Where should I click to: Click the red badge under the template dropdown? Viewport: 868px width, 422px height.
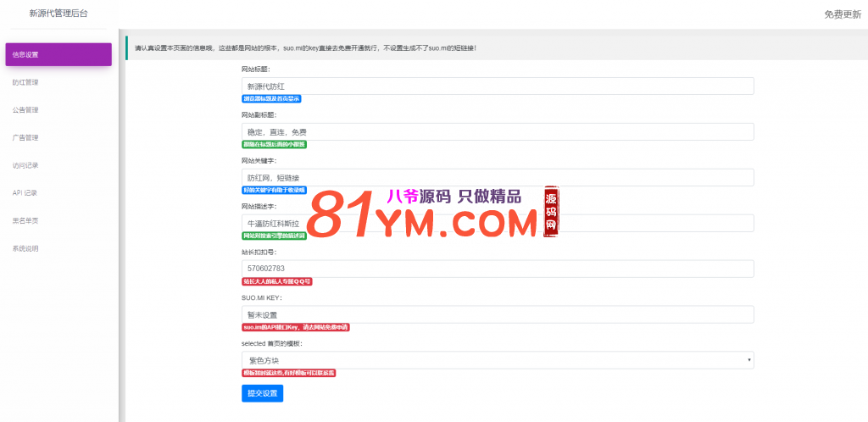click(289, 373)
